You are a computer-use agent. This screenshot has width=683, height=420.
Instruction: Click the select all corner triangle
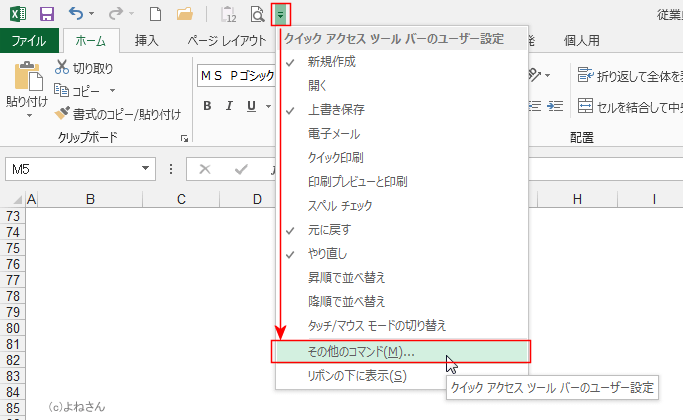click(x=17, y=200)
